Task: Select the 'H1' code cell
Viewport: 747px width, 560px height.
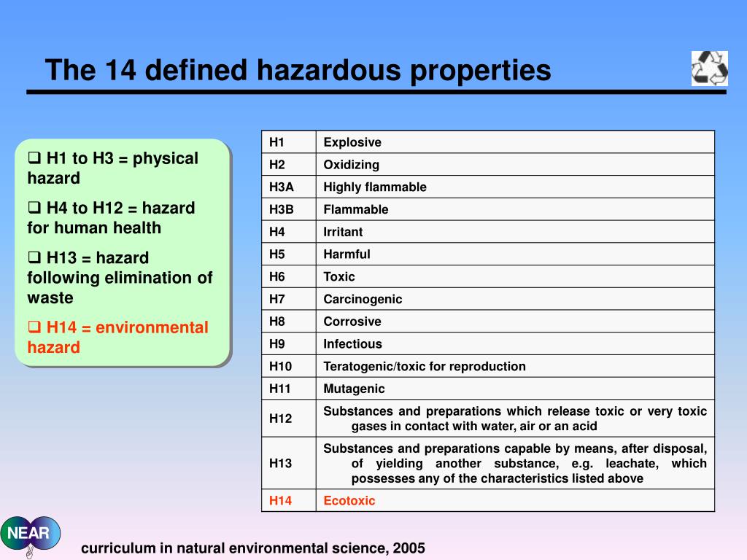Action: (x=289, y=142)
